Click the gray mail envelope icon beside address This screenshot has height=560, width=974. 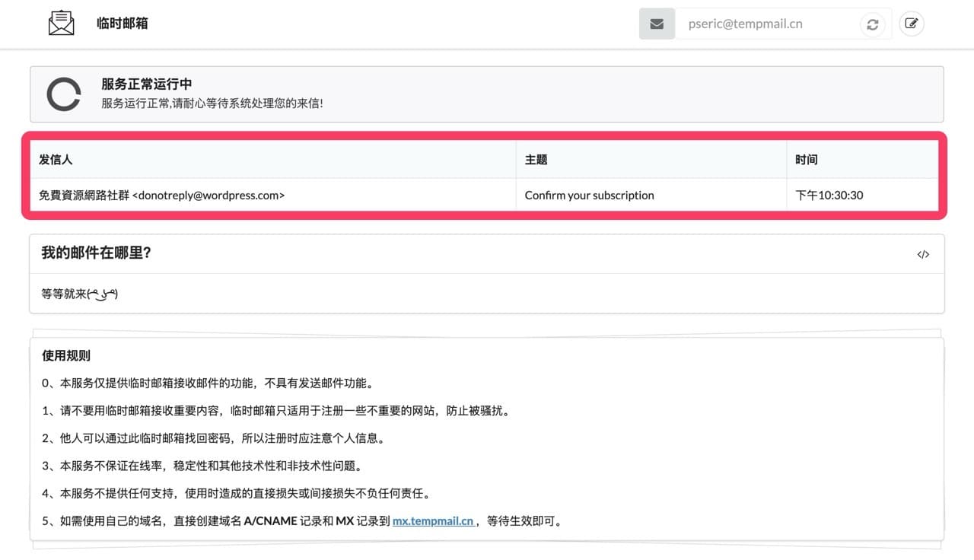point(657,24)
